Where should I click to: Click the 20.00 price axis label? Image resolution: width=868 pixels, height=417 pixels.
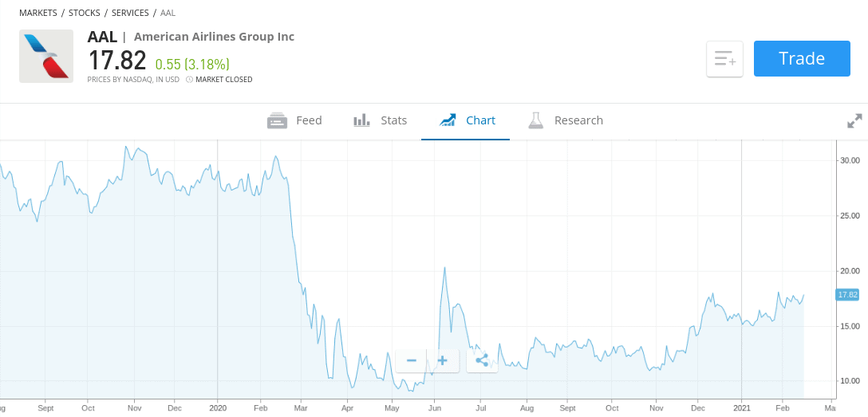click(848, 271)
